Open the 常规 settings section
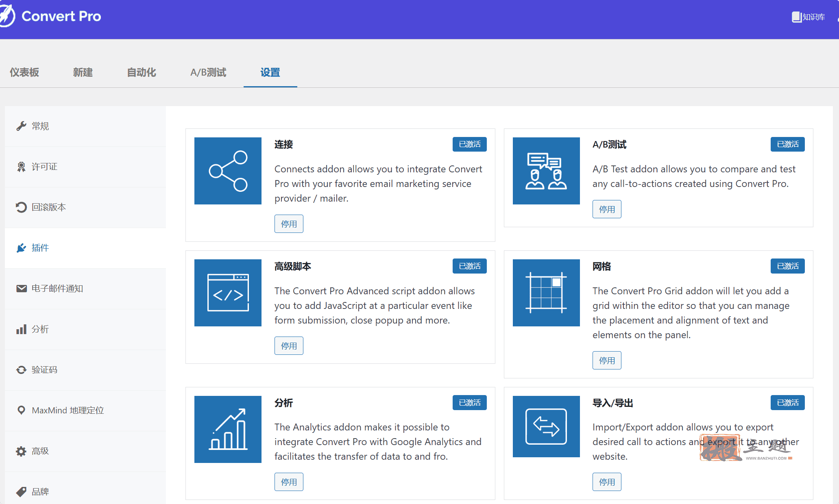 pyautogui.click(x=85, y=126)
